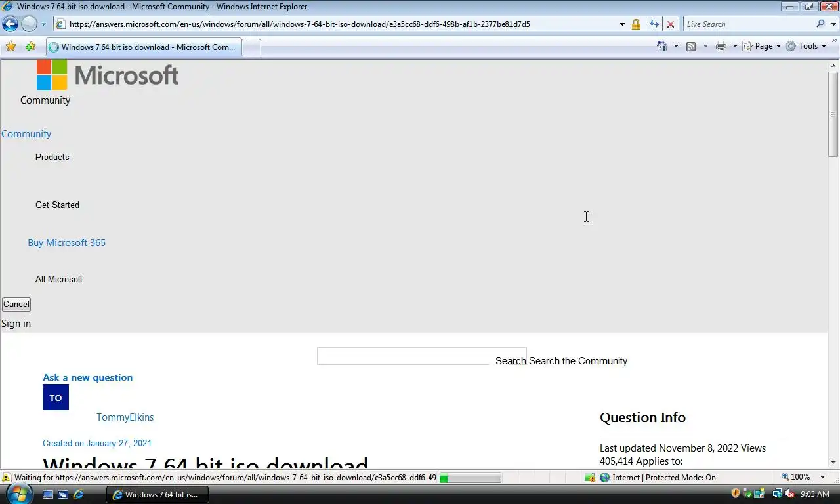
Task: Expand the All Microsoft menu item
Action: [x=59, y=279]
